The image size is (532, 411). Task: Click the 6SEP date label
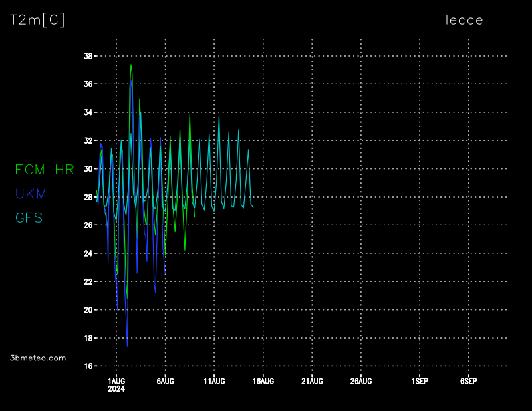tap(468, 381)
